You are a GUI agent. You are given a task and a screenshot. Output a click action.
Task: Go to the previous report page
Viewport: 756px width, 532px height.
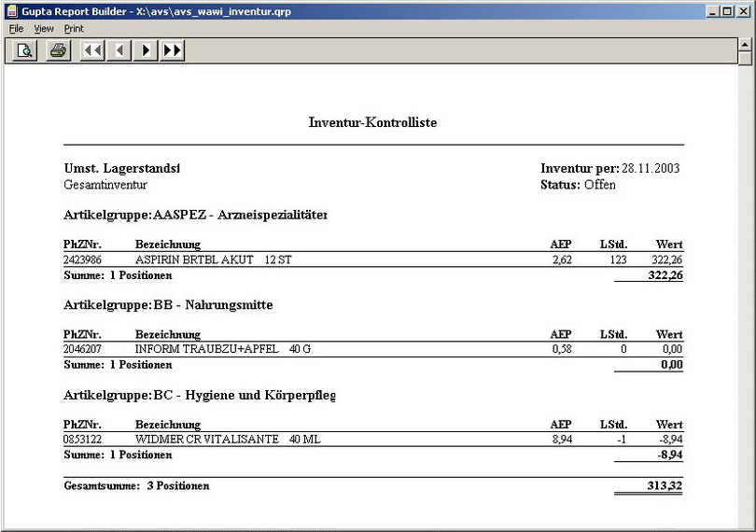(119, 50)
